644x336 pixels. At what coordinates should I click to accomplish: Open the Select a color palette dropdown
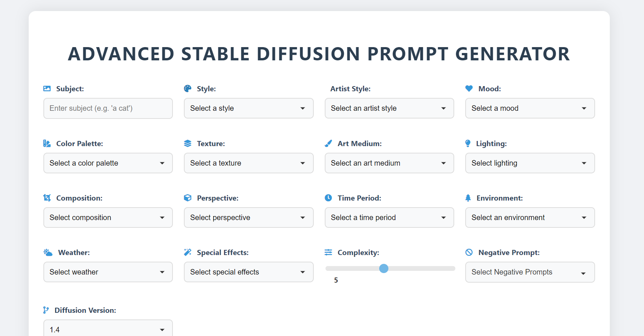coord(108,163)
